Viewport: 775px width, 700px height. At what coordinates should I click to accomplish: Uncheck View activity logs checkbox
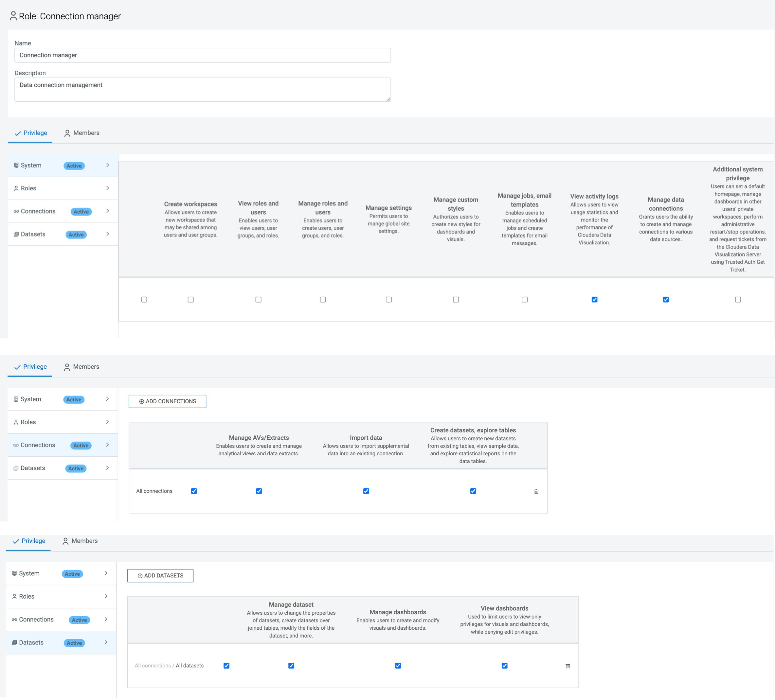tap(594, 299)
